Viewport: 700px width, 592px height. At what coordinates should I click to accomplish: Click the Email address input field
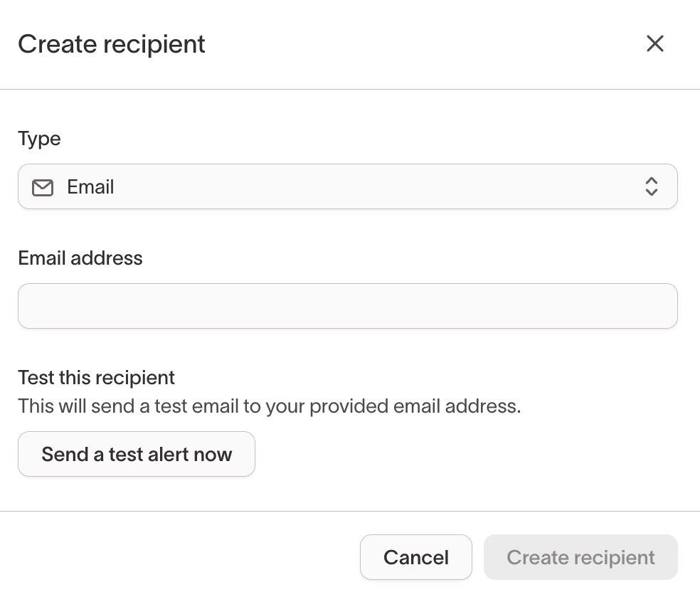[348, 306]
